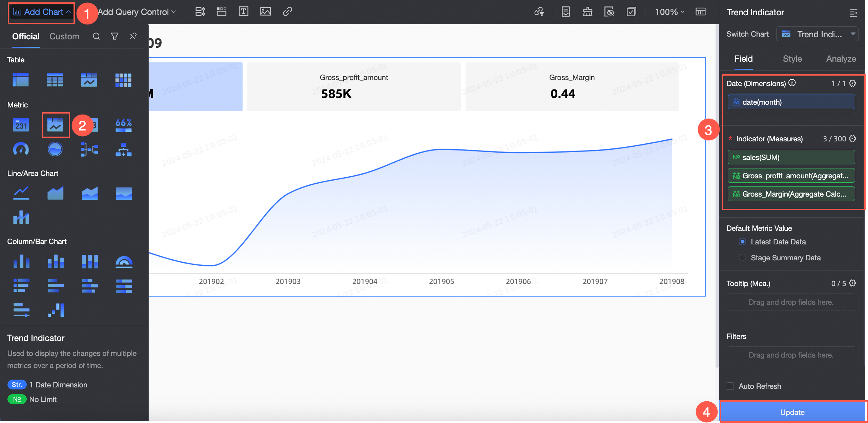The width and height of the screenshot is (868, 423).
Task: Enable the Auto Refresh checkbox
Action: (730, 386)
